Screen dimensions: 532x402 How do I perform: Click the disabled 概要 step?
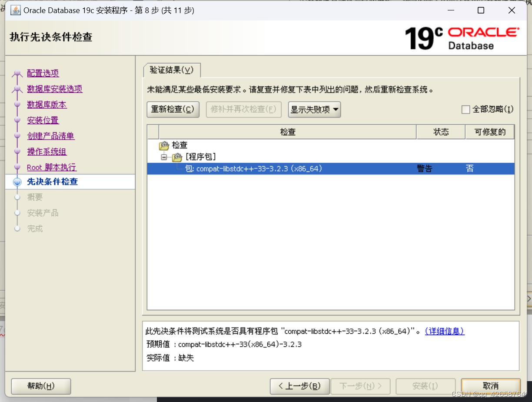[x=35, y=198]
